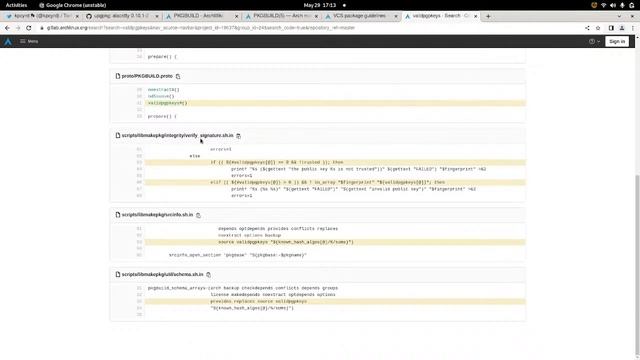The image size is (640, 360).
Task: Toggle the browser side panel icon
Action: 611,28
